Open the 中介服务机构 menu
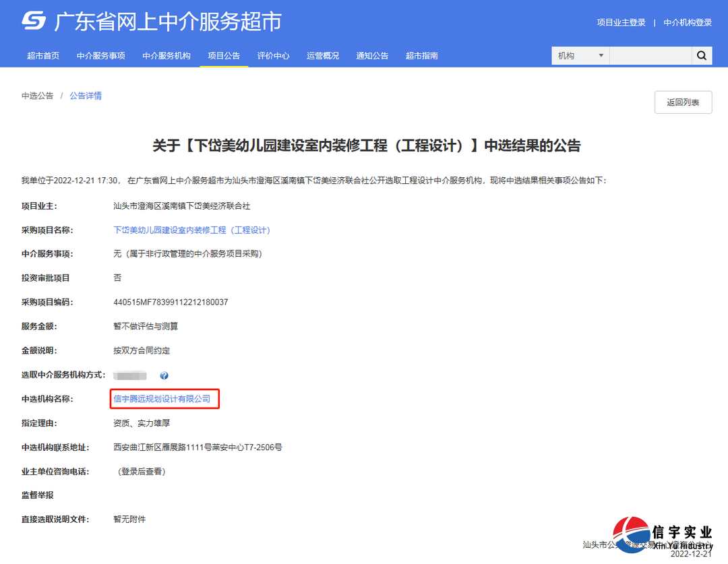The width and height of the screenshot is (728, 564). pyautogui.click(x=165, y=56)
